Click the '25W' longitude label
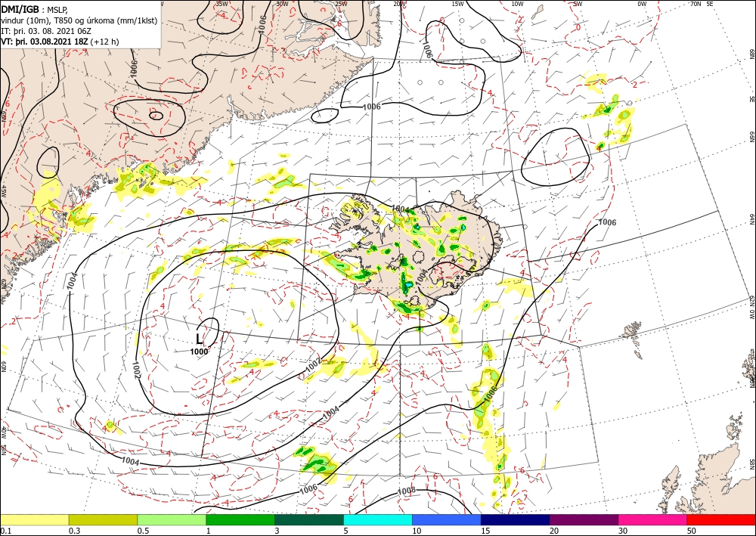 coord(341,3)
